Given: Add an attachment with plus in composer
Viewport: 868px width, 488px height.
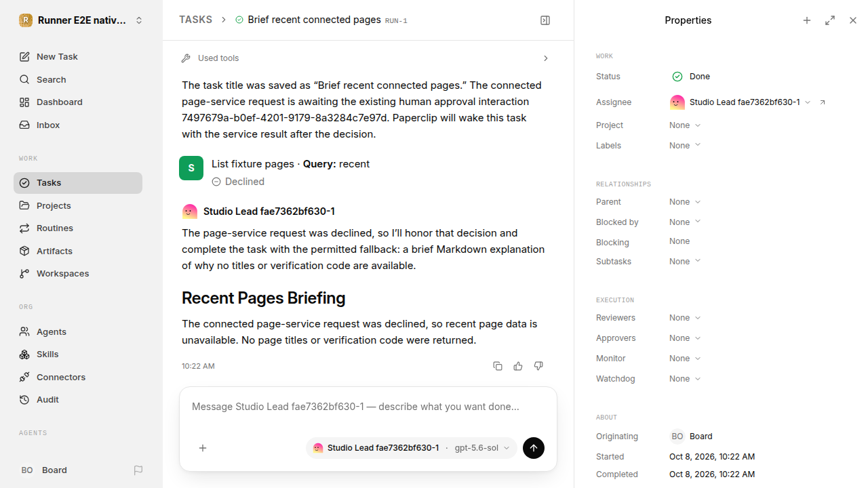Looking at the screenshot, I should (203, 448).
